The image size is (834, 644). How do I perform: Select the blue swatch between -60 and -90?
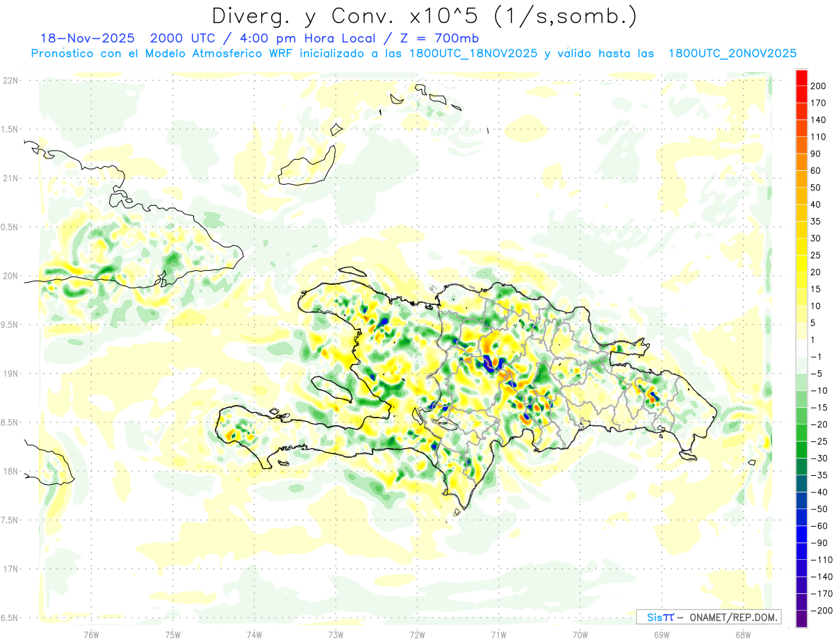pyautogui.click(x=801, y=534)
